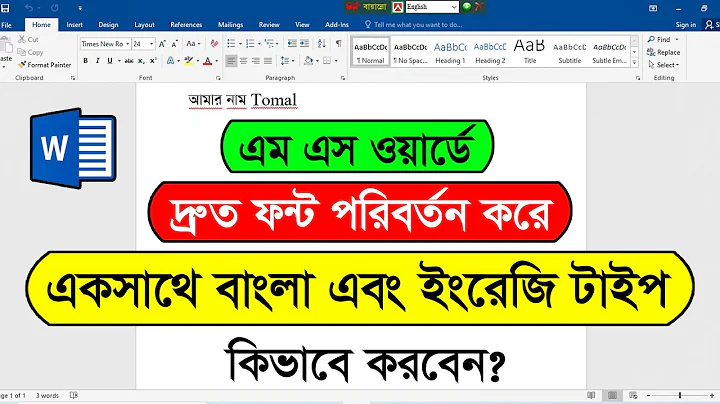Toggle superscript formatting
This screenshot has height=404, width=720.
[x=153, y=61]
